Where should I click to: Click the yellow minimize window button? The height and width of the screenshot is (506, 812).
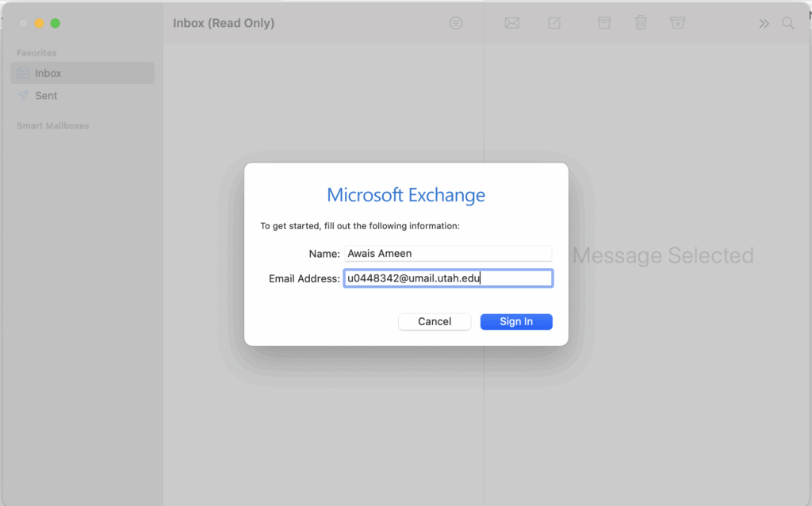point(39,23)
